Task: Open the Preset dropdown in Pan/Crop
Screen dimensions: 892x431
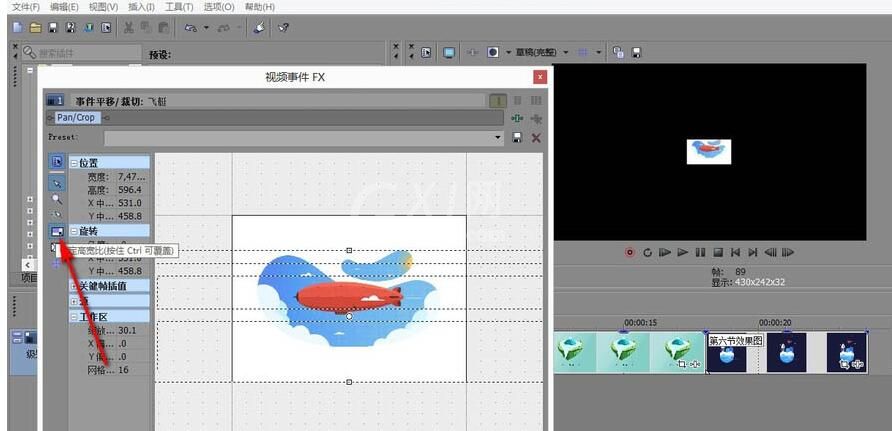Action: [x=498, y=138]
